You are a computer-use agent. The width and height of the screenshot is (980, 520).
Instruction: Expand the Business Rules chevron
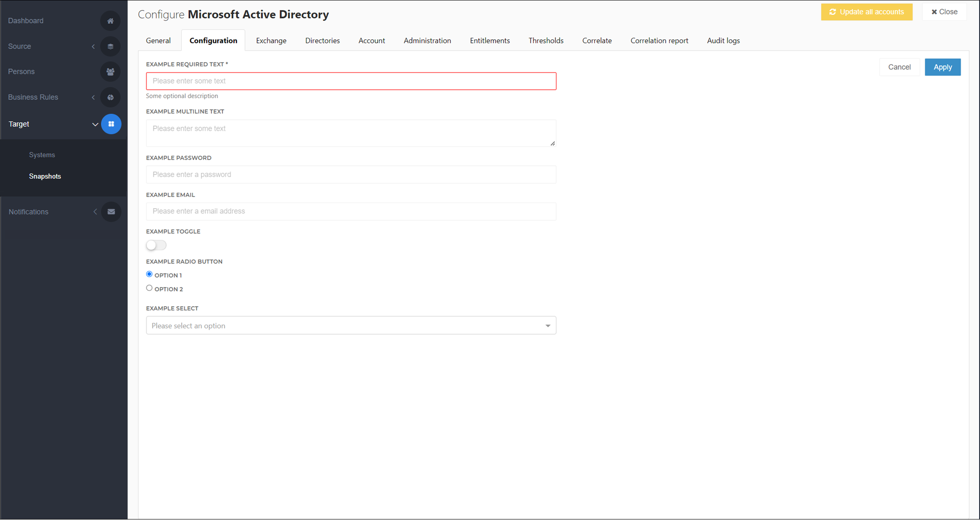point(93,97)
